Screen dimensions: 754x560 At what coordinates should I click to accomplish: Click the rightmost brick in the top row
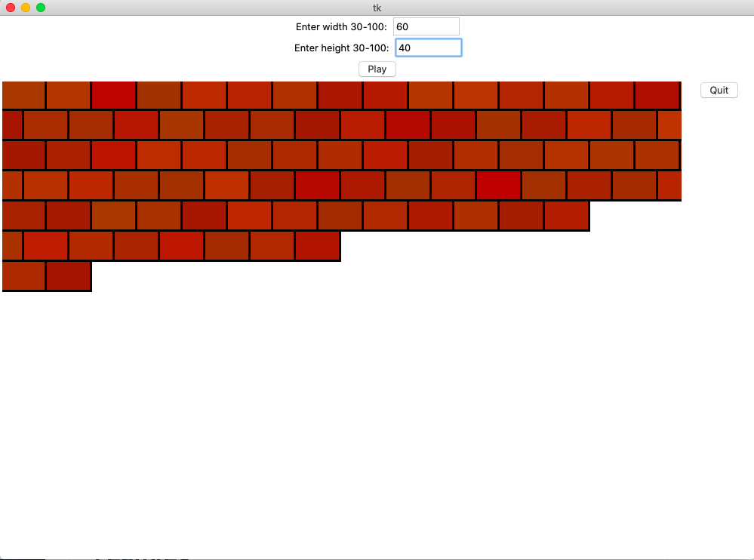tap(657, 94)
